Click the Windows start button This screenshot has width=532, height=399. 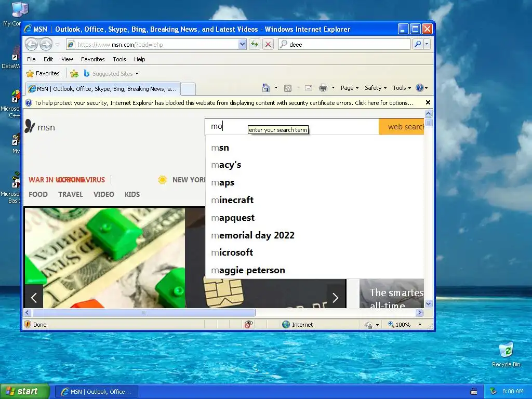point(24,392)
